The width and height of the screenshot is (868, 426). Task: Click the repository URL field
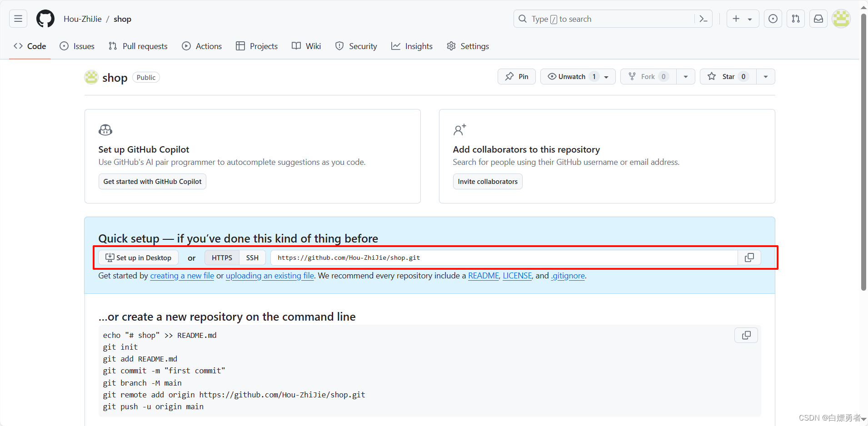504,258
